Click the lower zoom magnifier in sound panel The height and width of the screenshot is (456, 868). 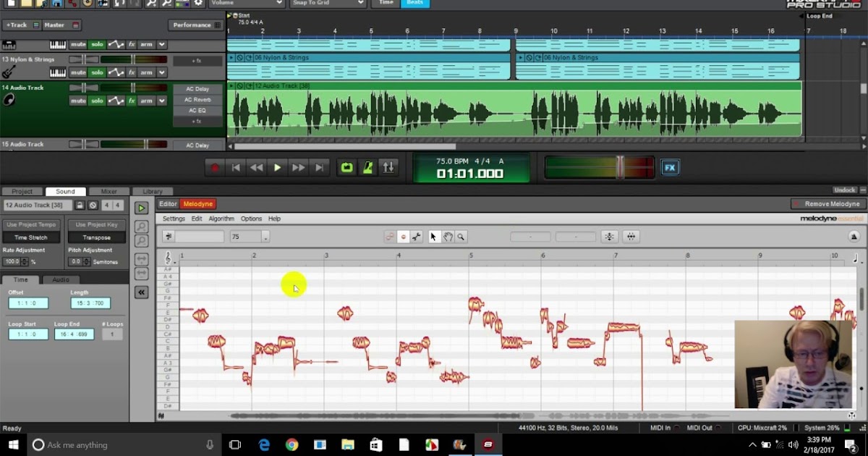142,241
